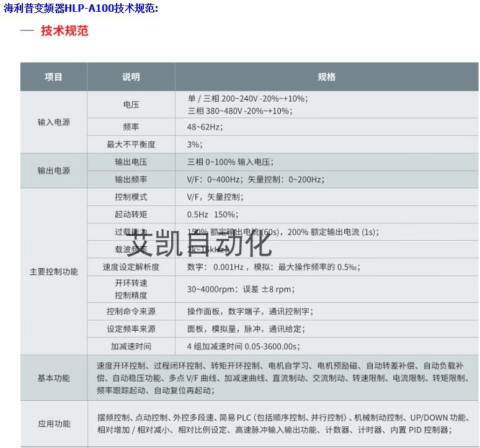
Task: Click the 说明 column header
Action: click(x=131, y=77)
